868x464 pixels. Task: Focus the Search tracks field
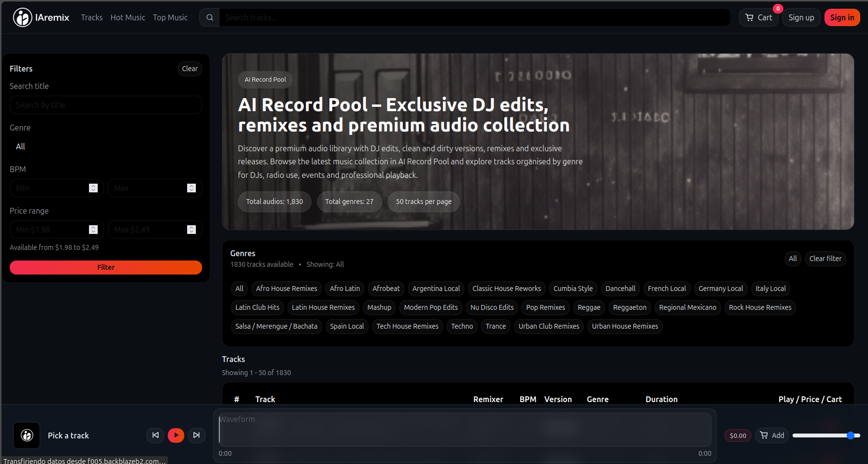click(474, 17)
